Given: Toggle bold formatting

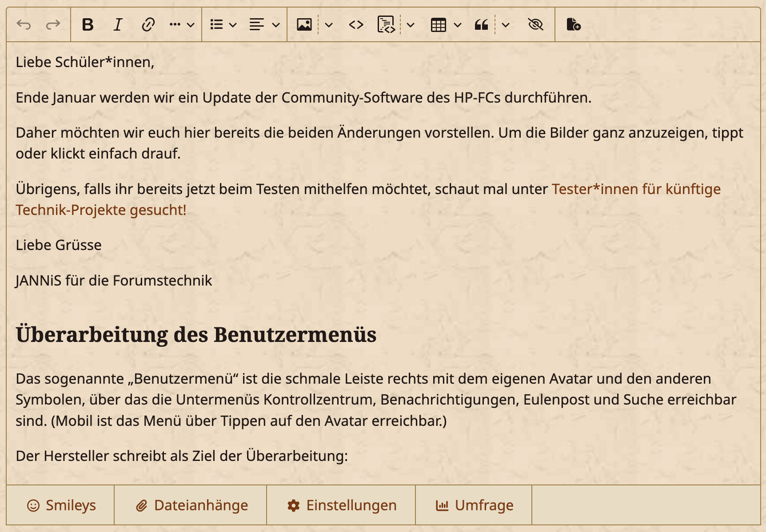Looking at the screenshot, I should point(88,25).
